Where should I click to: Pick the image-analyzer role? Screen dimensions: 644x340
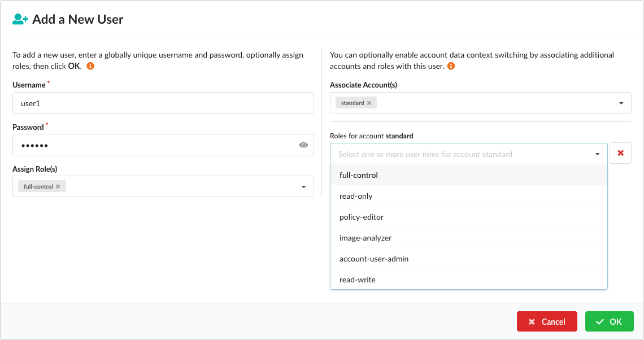[365, 238]
